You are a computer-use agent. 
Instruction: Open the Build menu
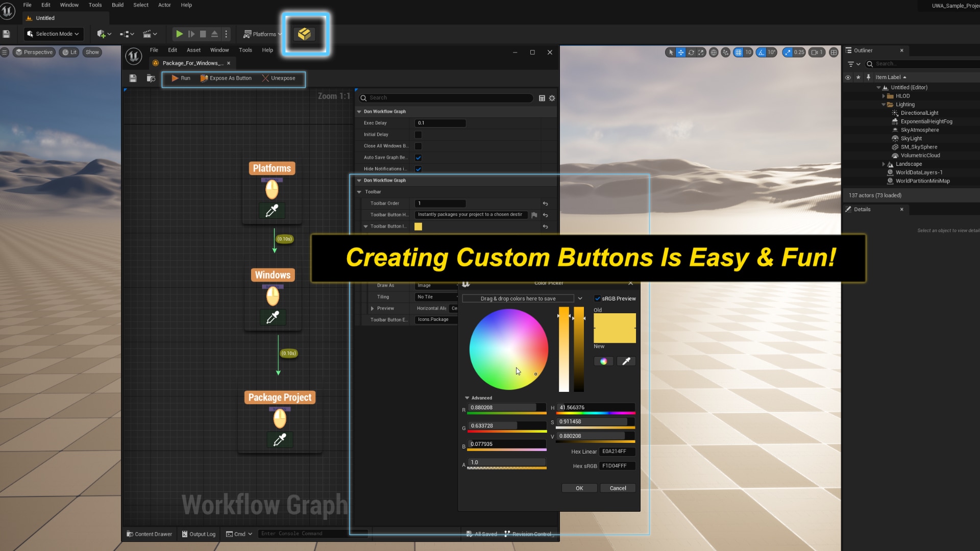[x=117, y=5]
